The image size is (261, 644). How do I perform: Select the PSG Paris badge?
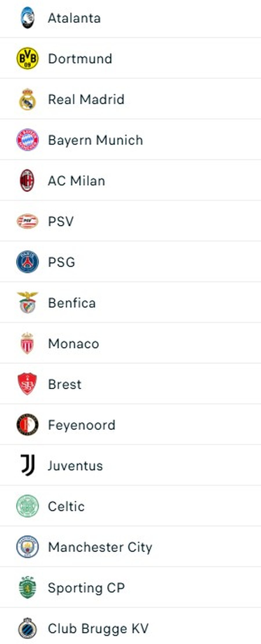click(x=28, y=262)
